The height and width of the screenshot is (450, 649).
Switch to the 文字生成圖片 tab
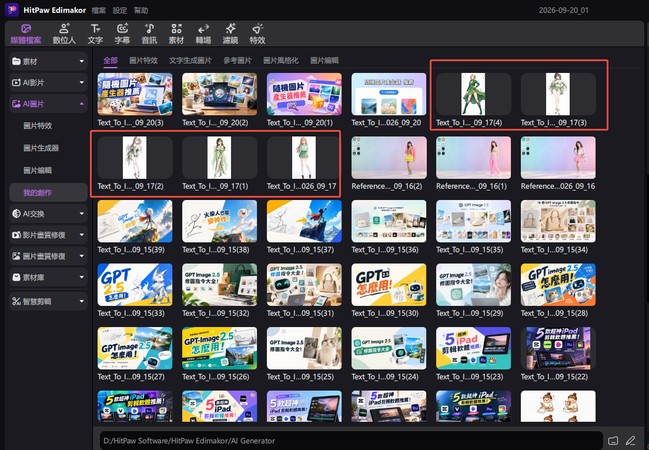(190, 60)
